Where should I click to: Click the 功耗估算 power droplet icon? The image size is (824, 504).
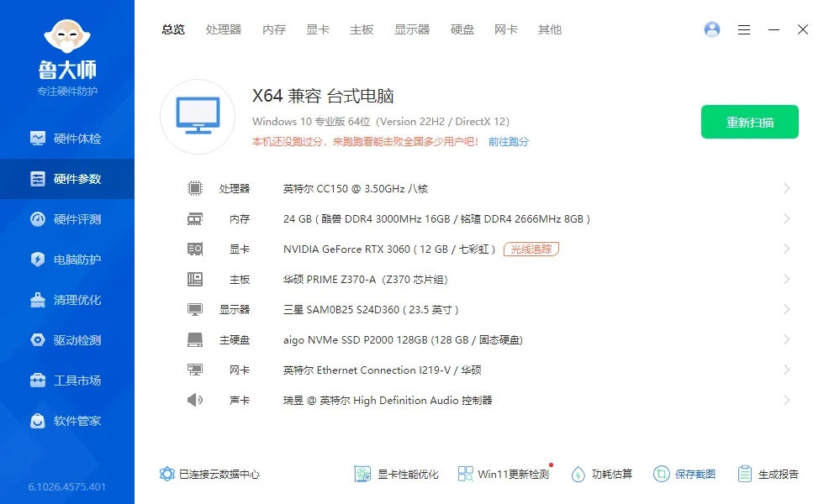point(578,474)
